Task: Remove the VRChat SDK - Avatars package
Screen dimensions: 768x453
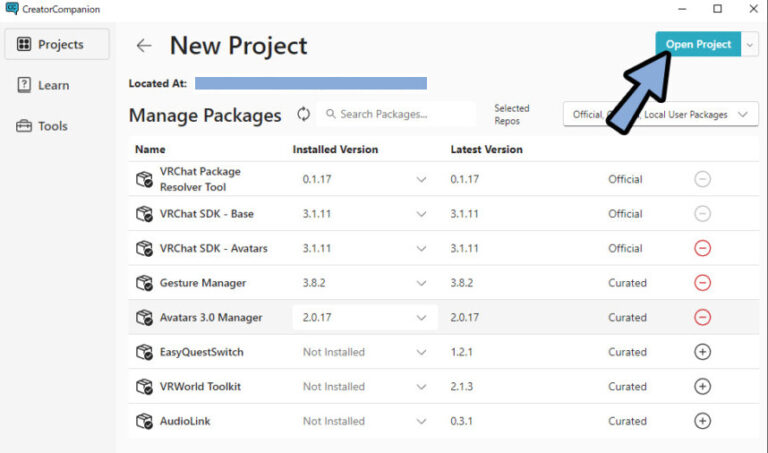Action: coord(702,248)
